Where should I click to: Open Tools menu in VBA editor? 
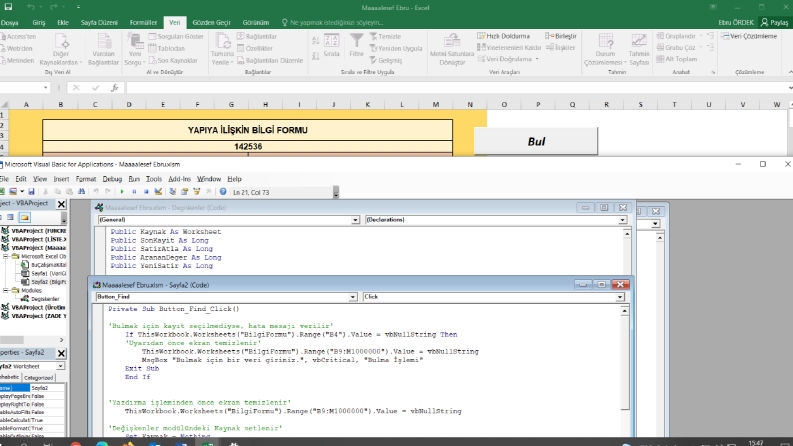pyautogui.click(x=154, y=179)
